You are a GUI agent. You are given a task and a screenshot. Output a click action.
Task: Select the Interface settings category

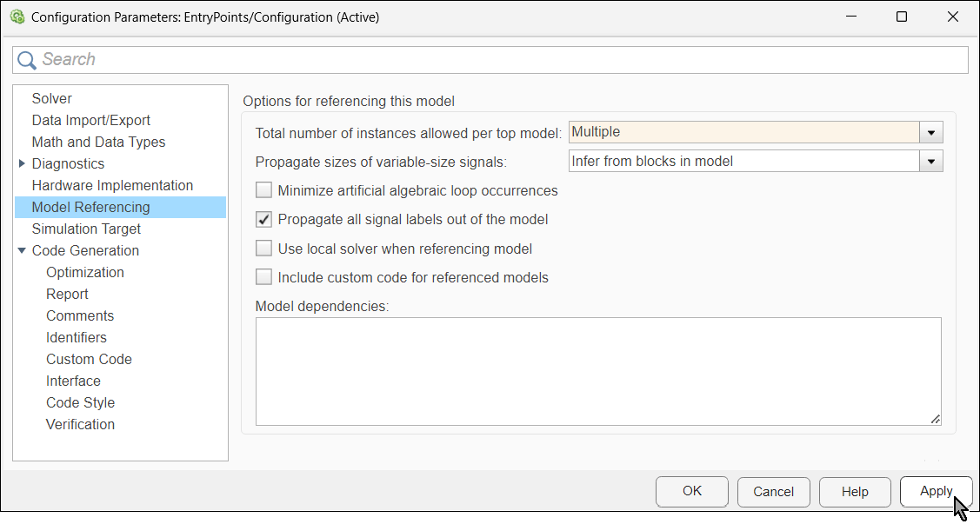(x=73, y=380)
